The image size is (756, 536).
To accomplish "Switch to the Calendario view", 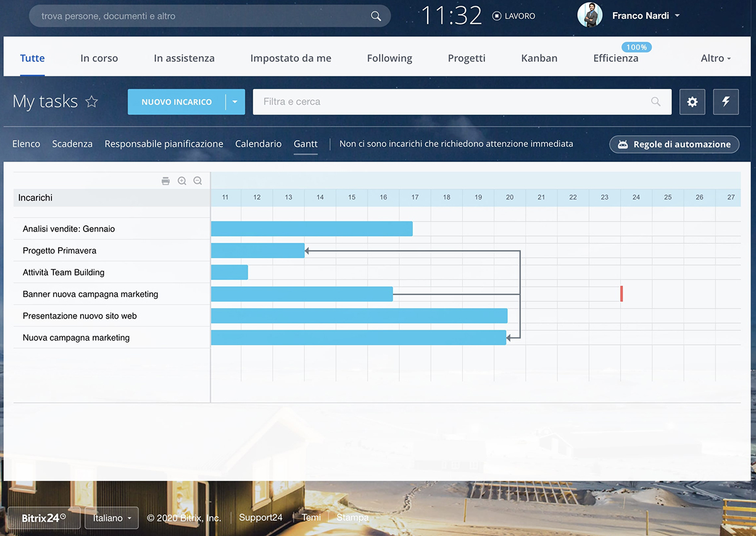I will (x=258, y=144).
